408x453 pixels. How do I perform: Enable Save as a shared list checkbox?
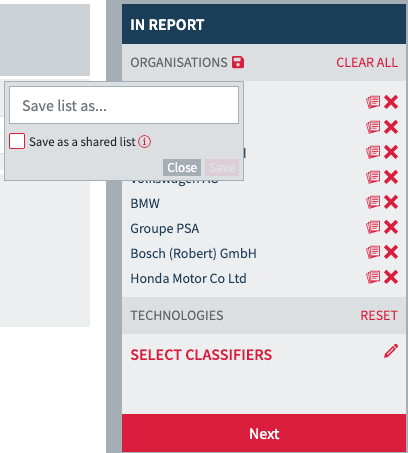point(17,141)
